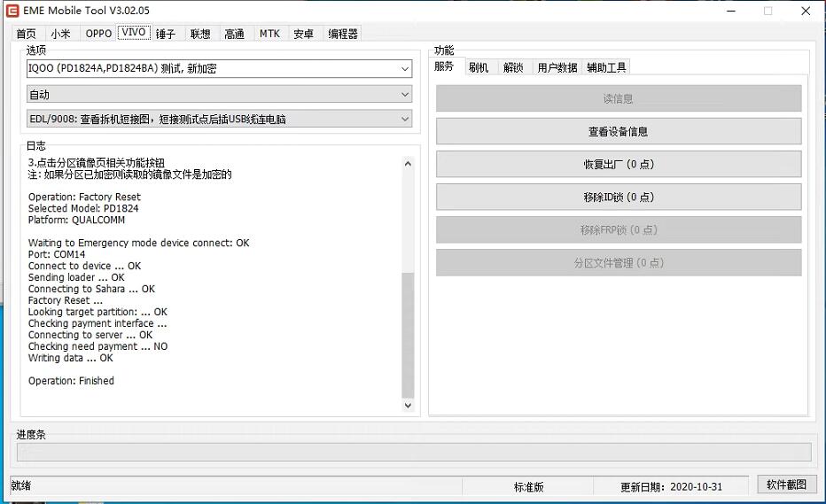Open the EDL/9008 connection method dropdown
Image resolution: width=826 pixels, height=504 pixels.
tap(219, 119)
